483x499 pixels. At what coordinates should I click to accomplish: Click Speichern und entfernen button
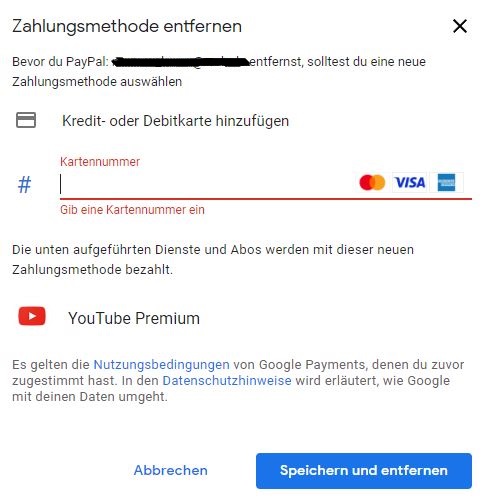364,471
